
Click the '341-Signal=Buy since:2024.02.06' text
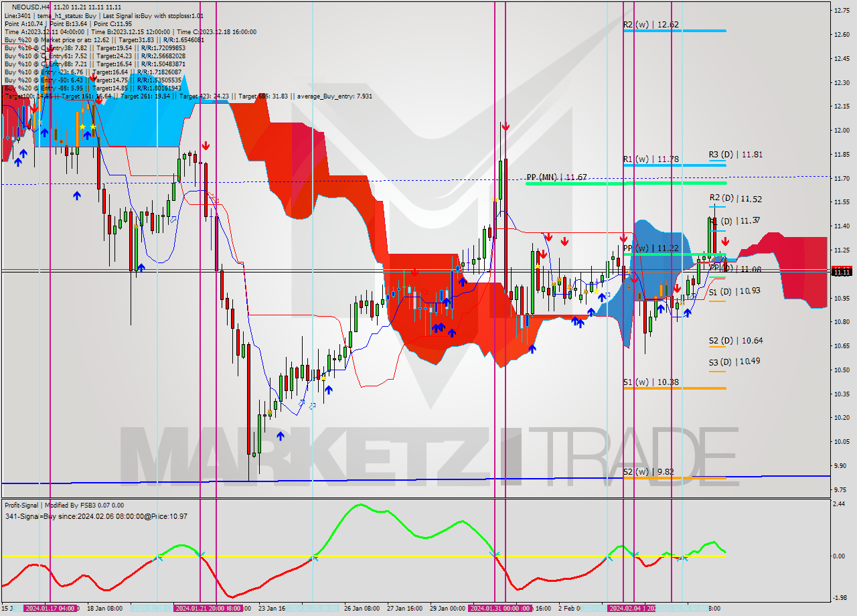(96, 516)
